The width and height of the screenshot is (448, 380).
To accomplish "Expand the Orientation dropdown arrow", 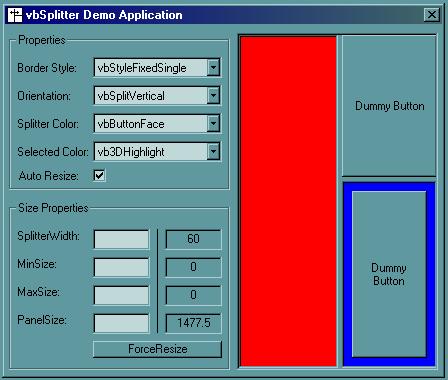I will coord(213,96).
